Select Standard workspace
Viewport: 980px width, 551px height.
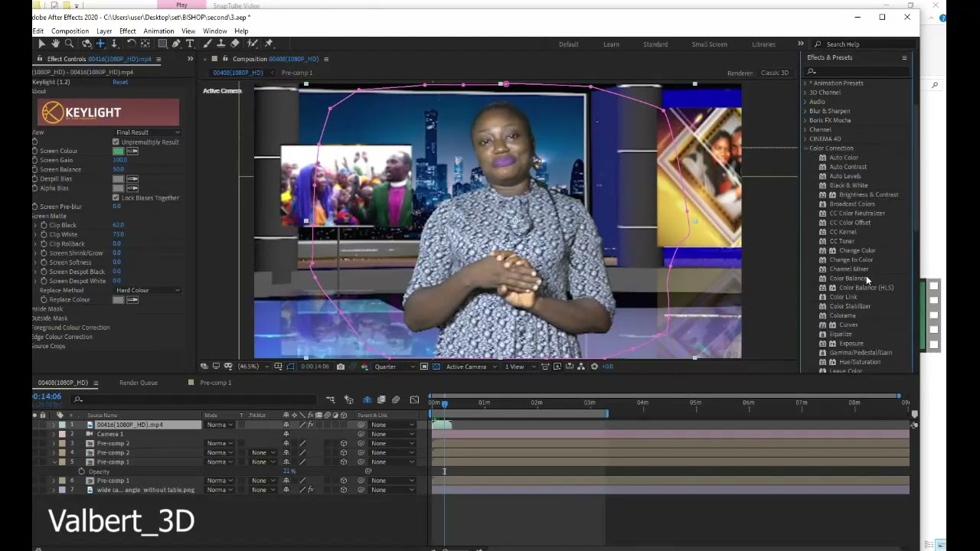pyautogui.click(x=655, y=44)
